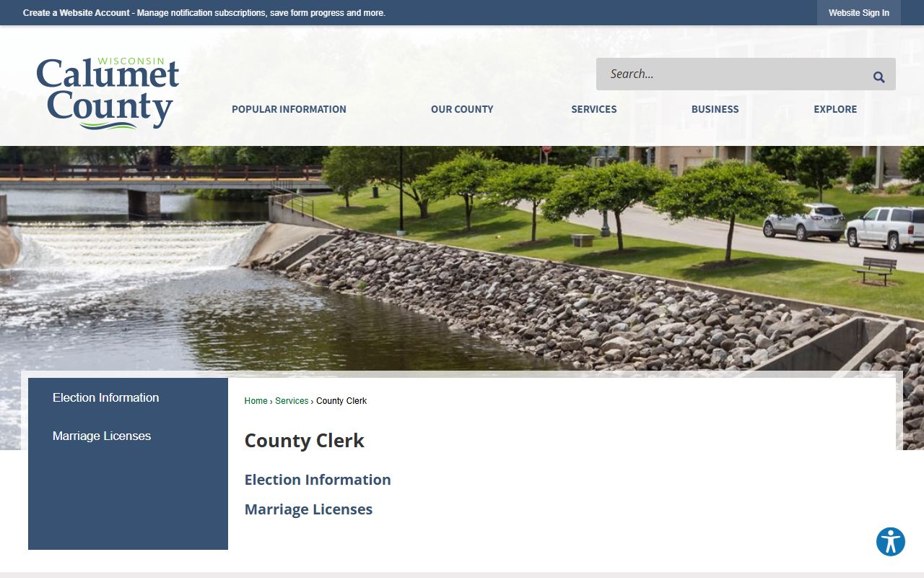Click the Calumet County logo

108,93
